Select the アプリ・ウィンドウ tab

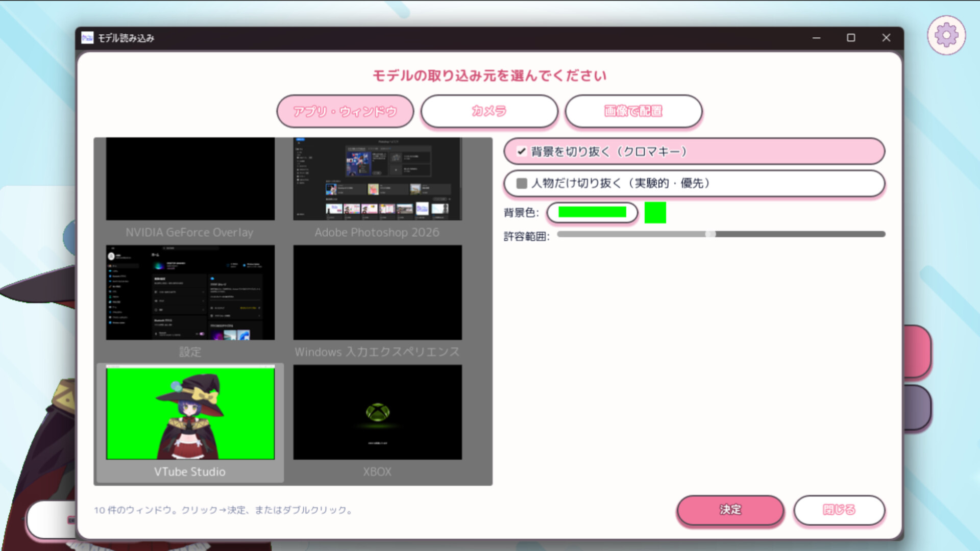[345, 111]
